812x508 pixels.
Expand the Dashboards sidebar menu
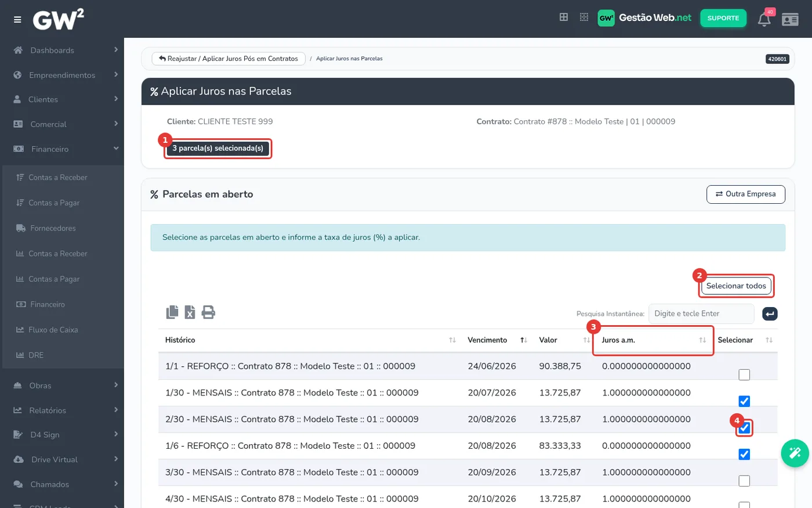tap(62, 51)
